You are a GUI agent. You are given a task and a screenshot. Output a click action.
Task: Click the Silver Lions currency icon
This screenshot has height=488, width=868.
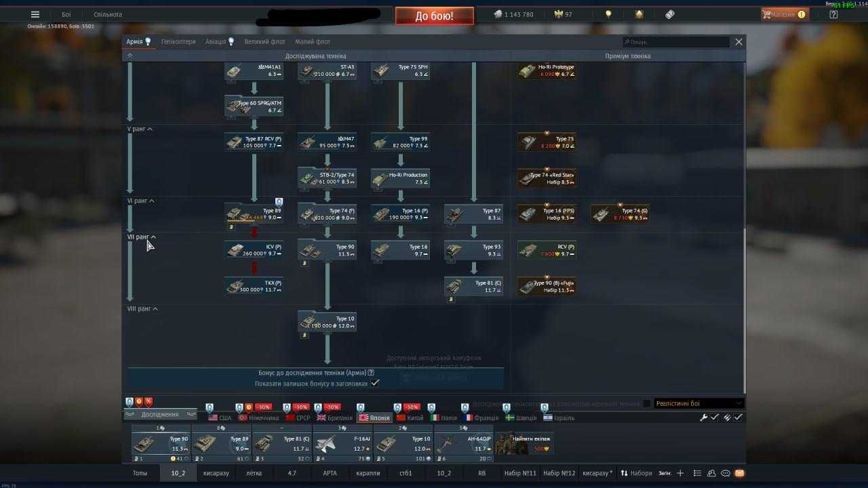pos(498,14)
